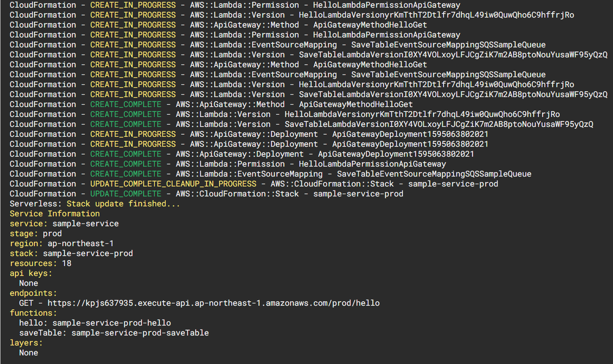Select AWS::Lambda::Permission in the CREATE_COMPLETE row

click(x=230, y=164)
